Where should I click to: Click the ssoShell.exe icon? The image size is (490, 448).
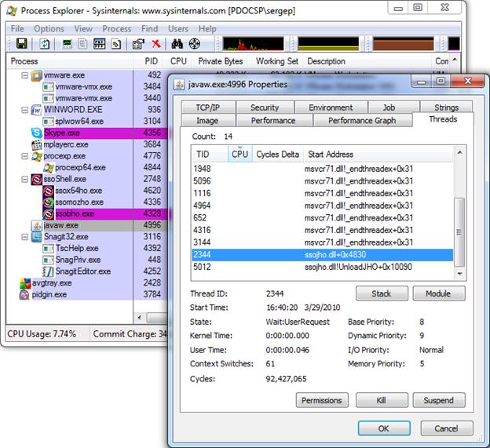(x=37, y=179)
